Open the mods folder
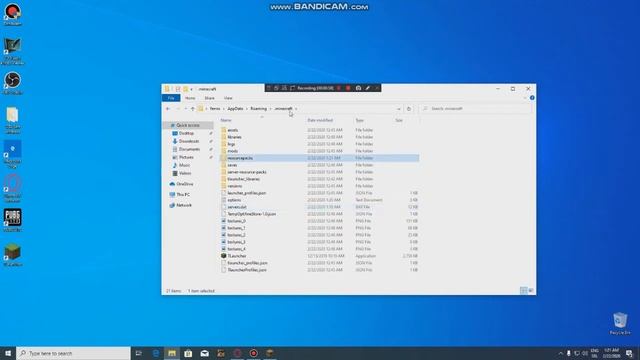 233,151
